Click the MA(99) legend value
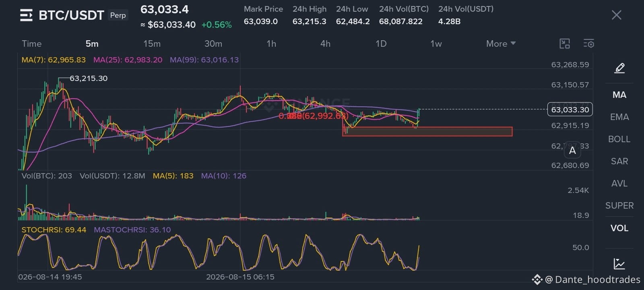This screenshot has height=290, width=644. point(204,60)
